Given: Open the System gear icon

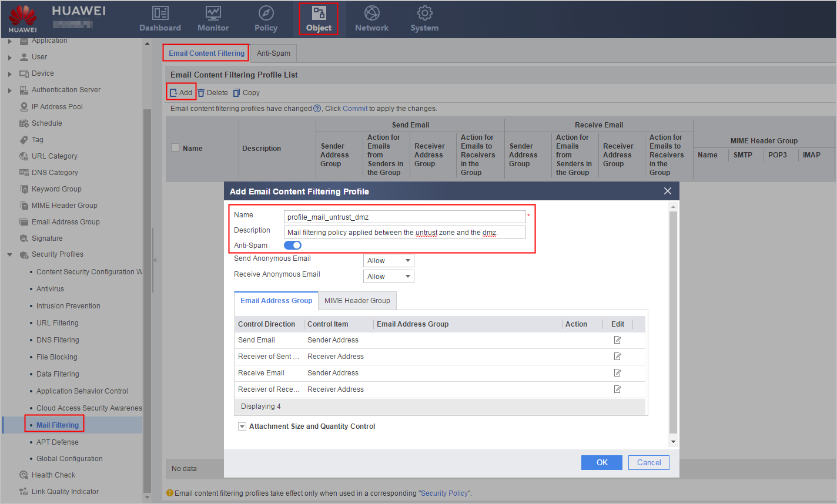Looking at the screenshot, I should point(424,13).
